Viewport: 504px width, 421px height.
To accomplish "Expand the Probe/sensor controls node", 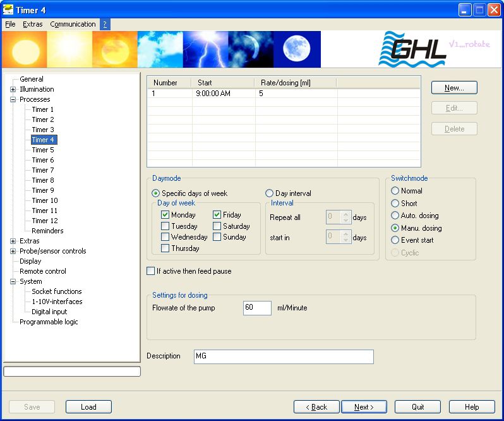I will click(x=13, y=251).
